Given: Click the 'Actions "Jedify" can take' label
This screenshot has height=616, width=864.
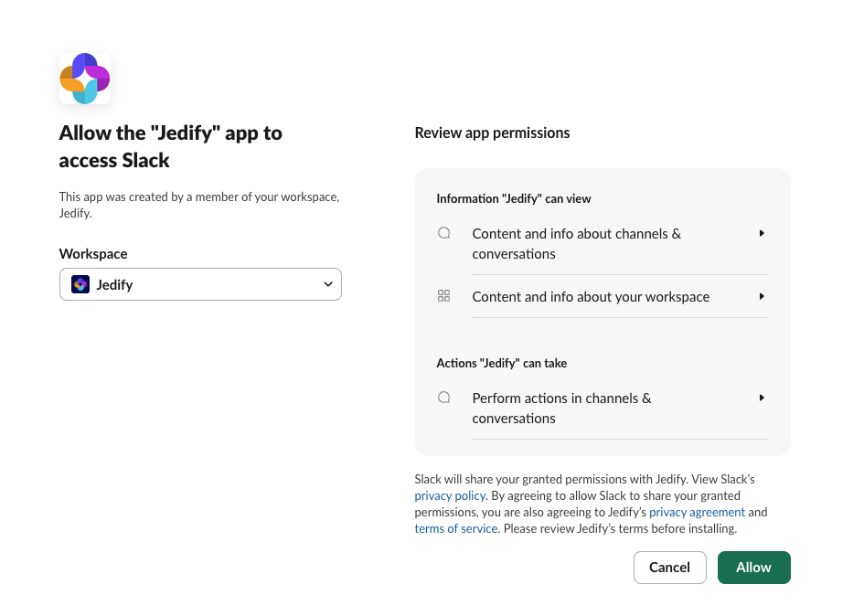Looking at the screenshot, I should coord(501,363).
